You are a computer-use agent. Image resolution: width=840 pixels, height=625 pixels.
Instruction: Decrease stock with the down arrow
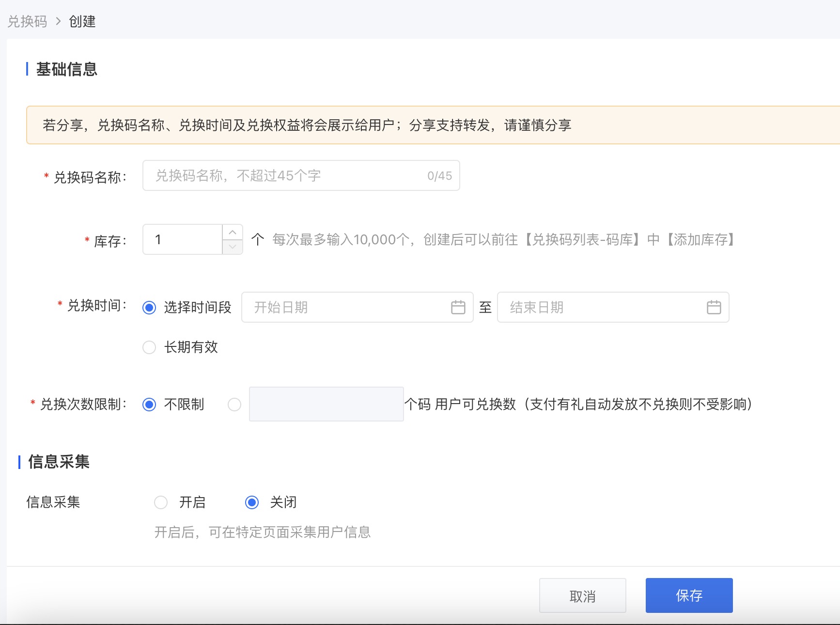(x=233, y=247)
